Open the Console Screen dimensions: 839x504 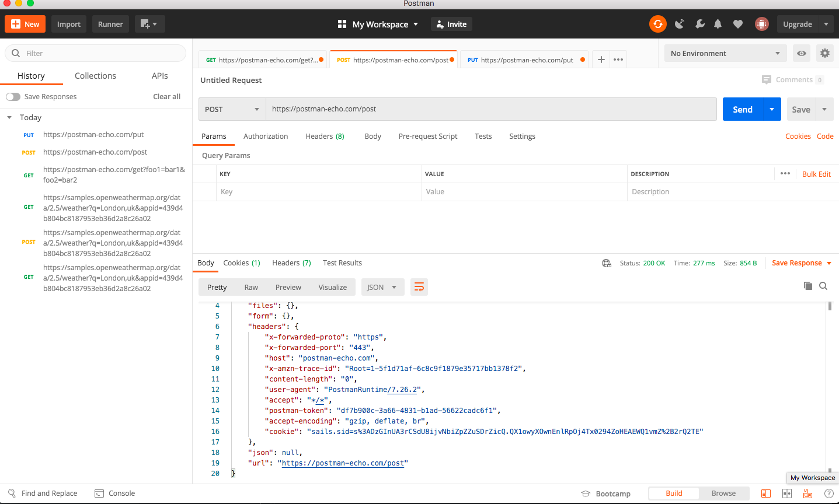click(x=115, y=493)
